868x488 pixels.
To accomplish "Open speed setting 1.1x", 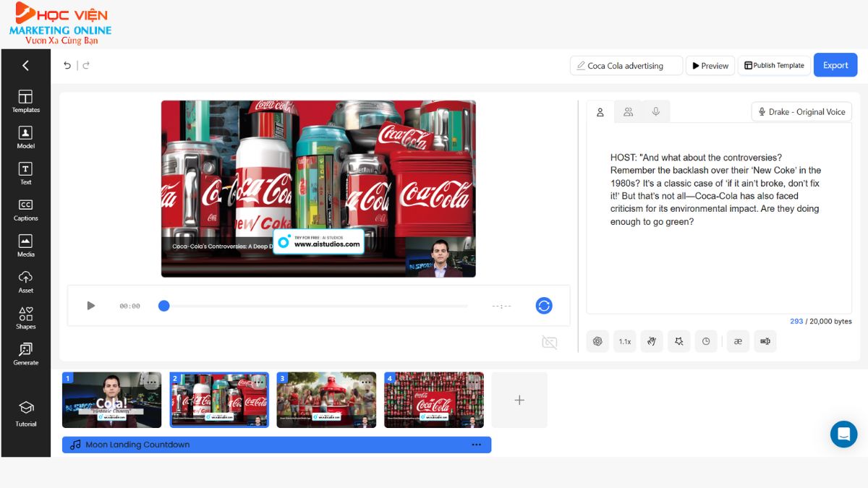I will click(624, 341).
